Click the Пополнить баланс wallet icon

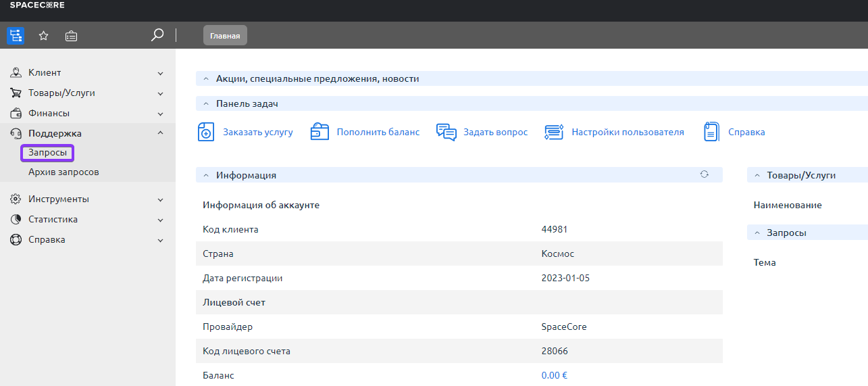coord(320,132)
